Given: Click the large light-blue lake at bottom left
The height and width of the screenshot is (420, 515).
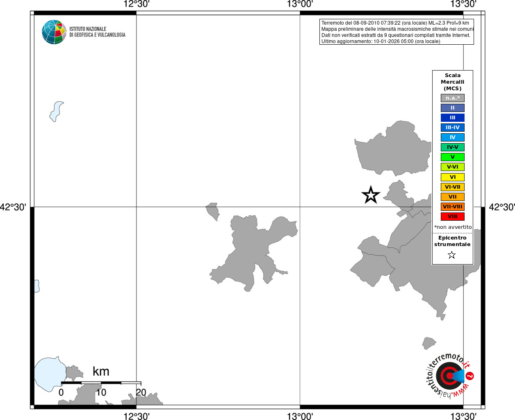Looking at the screenshot, I should click(x=50, y=374).
